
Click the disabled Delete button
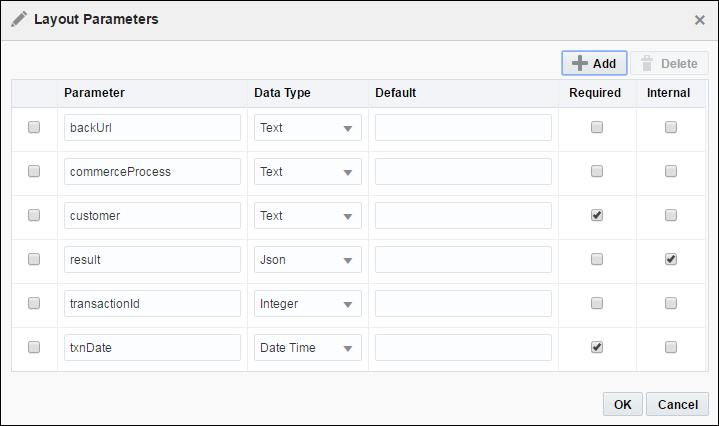pos(669,63)
